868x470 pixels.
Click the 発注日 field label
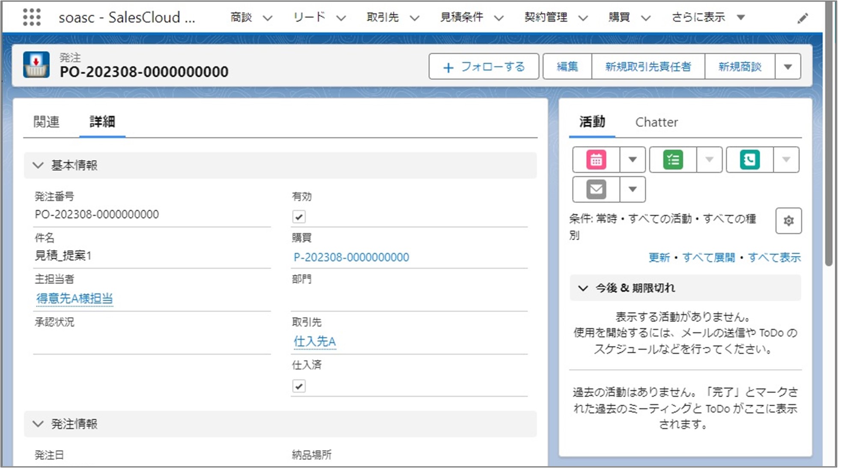[x=49, y=455]
